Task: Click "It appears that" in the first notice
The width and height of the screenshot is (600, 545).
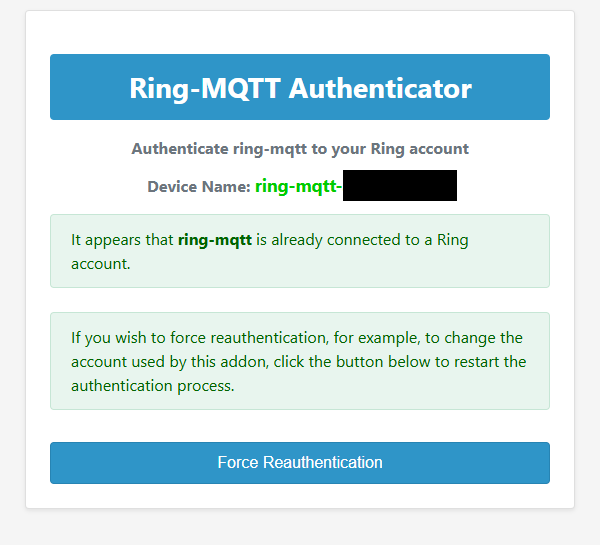Action: click(x=122, y=240)
